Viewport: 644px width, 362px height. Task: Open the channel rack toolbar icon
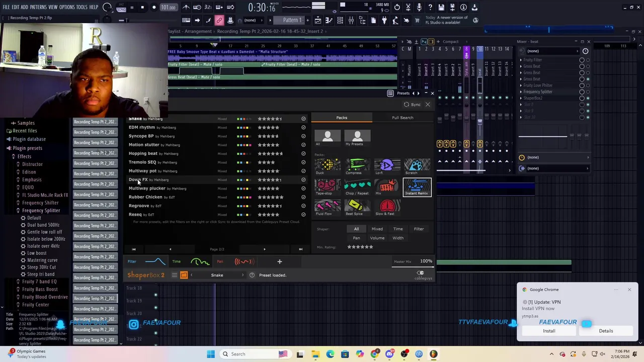(x=340, y=20)
